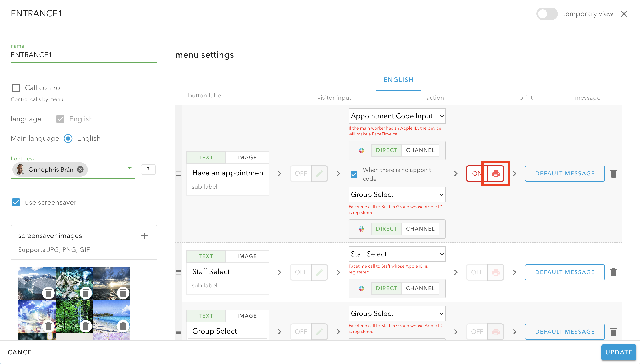Click the printer icon in the Staff Select row
This screenshot has height=364, width=640.
(496, 272)
